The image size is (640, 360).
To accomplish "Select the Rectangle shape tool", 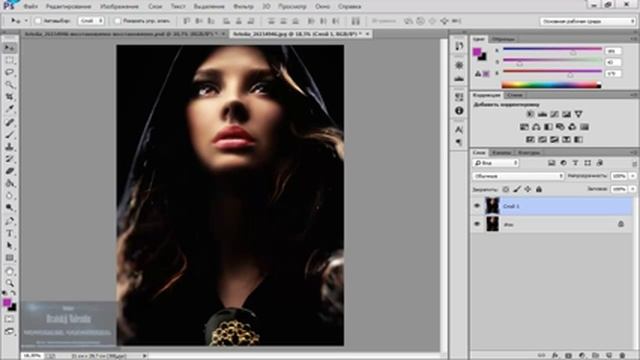I will point(9,258).
